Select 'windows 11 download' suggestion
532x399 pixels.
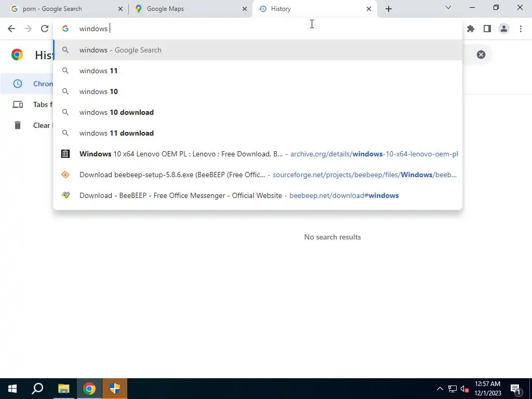click(x=258, y=133)
